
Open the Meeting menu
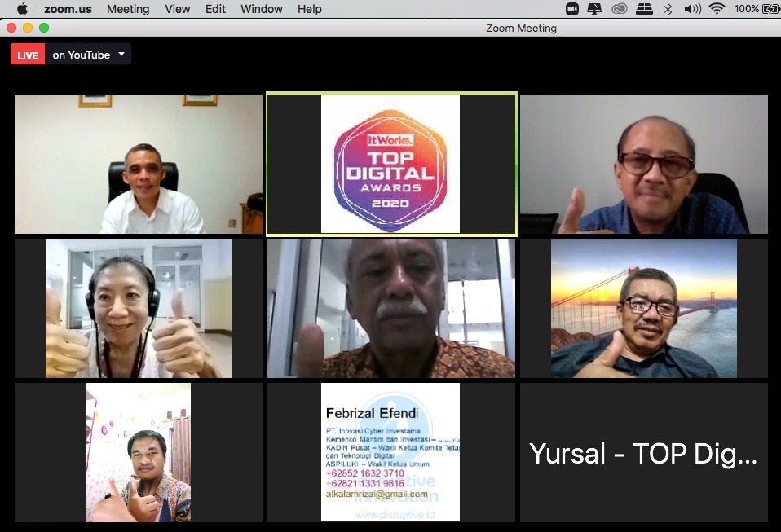(128, 9)
